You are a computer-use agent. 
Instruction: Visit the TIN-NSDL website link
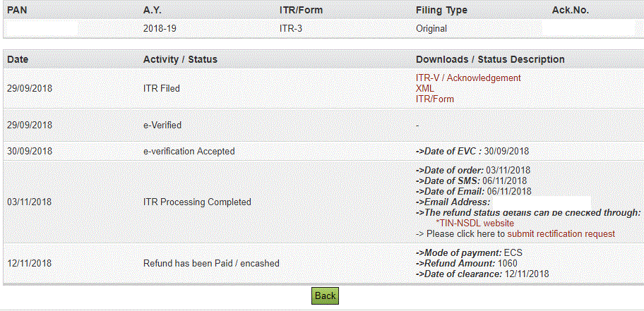click(475, 223)
